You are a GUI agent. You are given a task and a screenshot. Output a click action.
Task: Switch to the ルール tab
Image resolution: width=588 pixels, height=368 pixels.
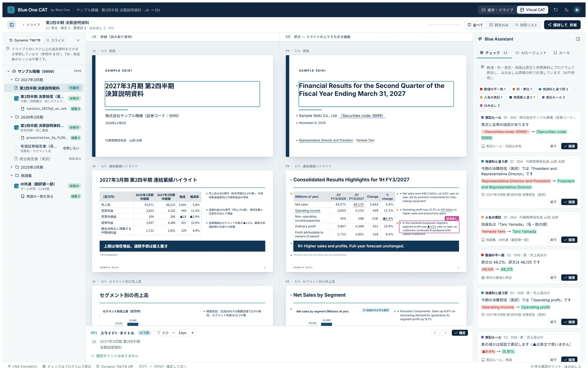[562, 53]
